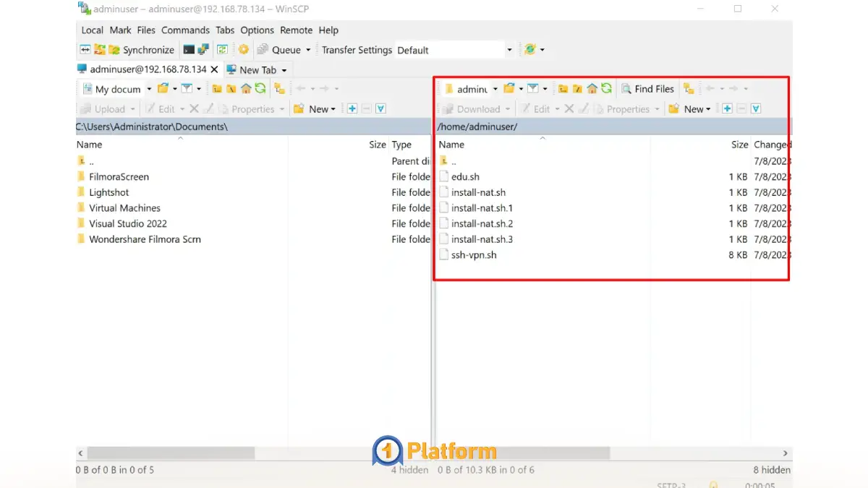The width and height of the screenshot is (868, 488).
Task: Select the ssh-vpn.sh file
Action: click(x=473, y=255)
